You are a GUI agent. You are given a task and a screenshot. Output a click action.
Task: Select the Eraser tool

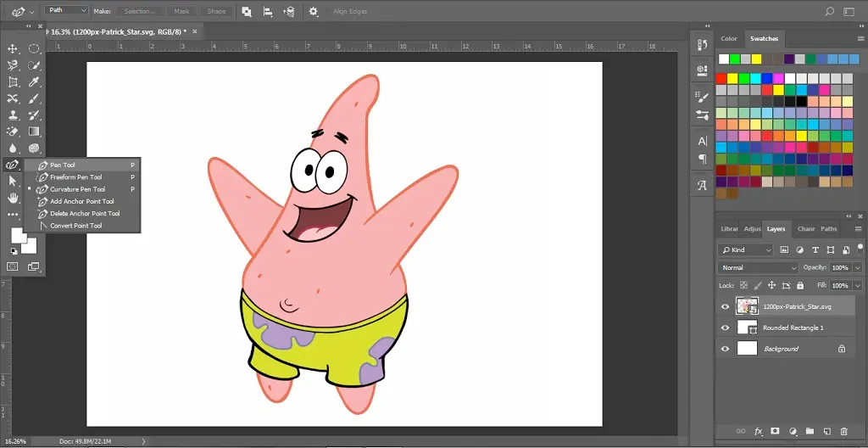(12, 132)
